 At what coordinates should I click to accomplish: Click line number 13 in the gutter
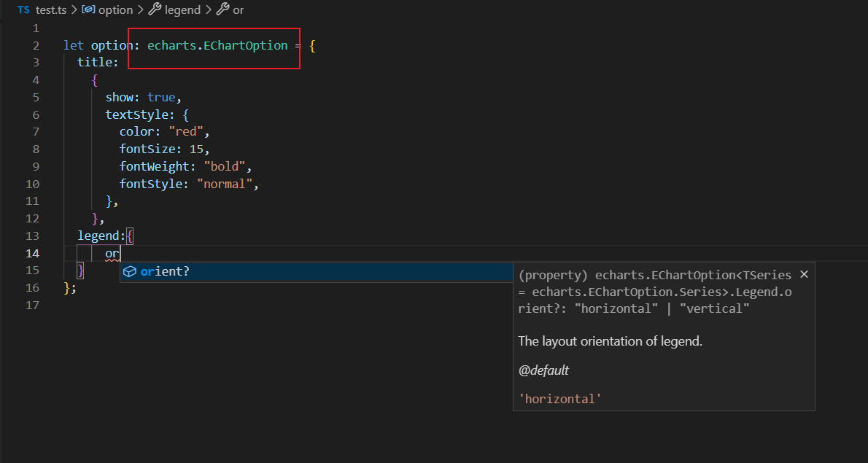pos(32,236)
